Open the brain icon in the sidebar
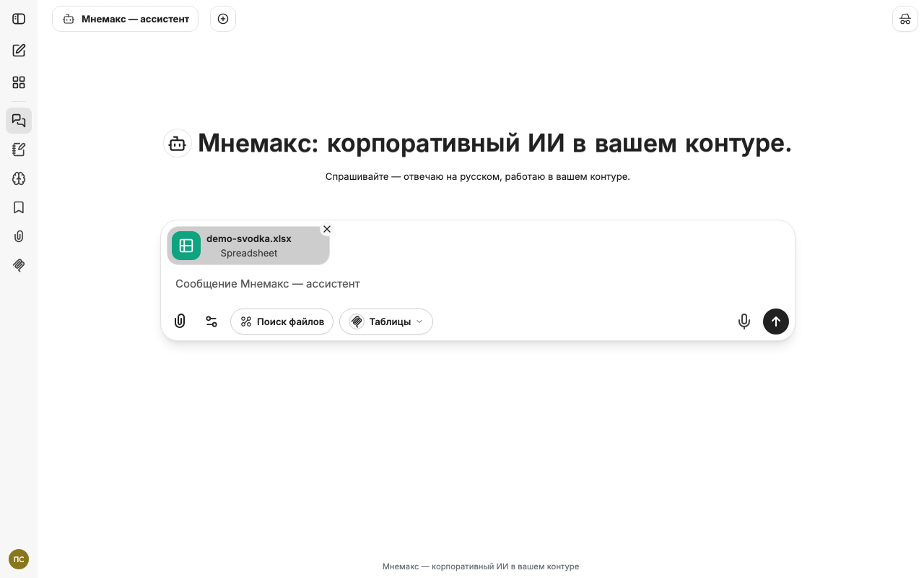This screenshot has height=578, width=924. [19, 178]
